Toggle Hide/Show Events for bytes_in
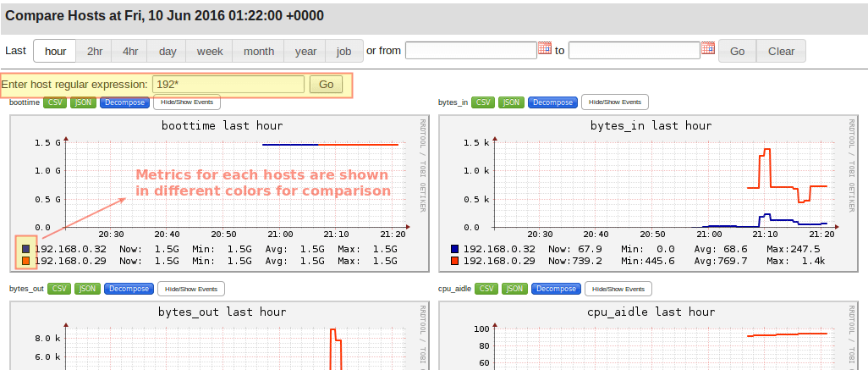 (614, 102)
